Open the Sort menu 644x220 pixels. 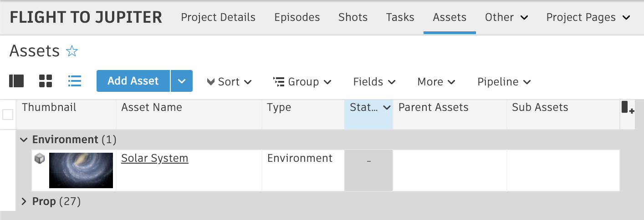click(229, 82)
